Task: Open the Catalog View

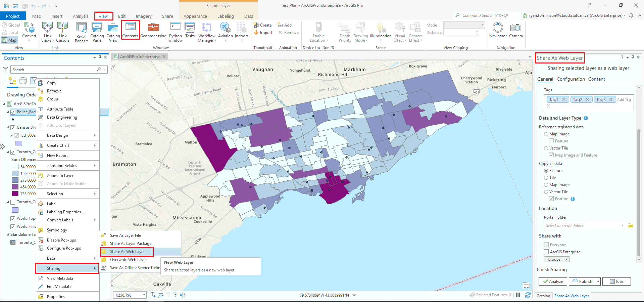Action: click(x=113, y=32)
